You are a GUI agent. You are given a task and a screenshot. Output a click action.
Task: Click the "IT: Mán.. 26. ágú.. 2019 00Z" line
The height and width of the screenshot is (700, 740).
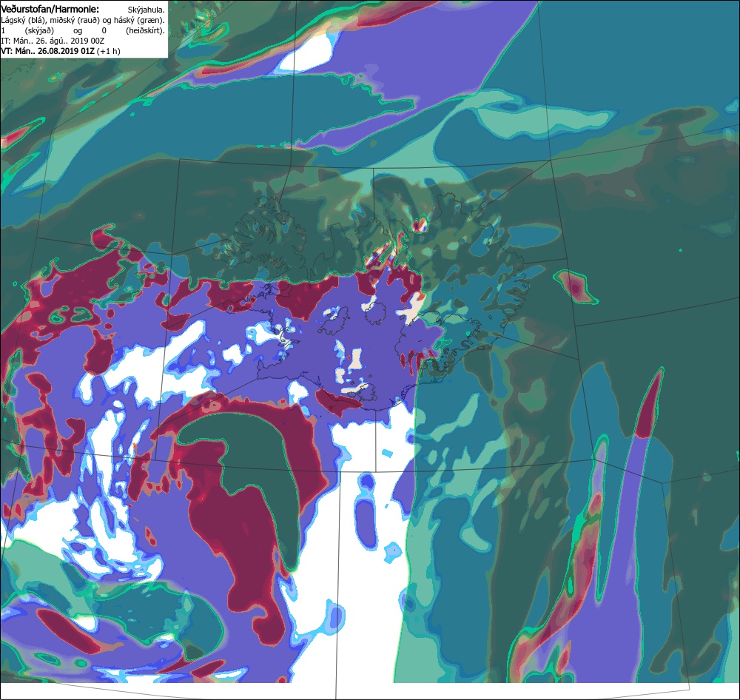coord(53,41)
